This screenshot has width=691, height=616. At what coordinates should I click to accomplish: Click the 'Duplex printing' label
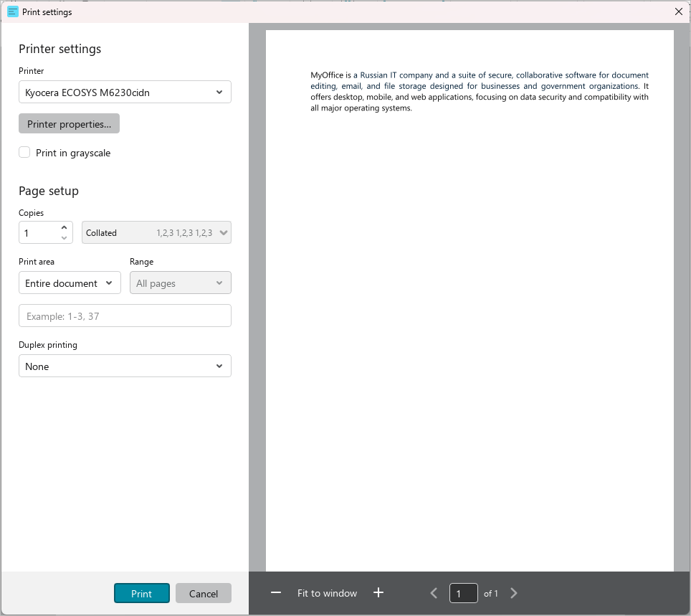48,345
